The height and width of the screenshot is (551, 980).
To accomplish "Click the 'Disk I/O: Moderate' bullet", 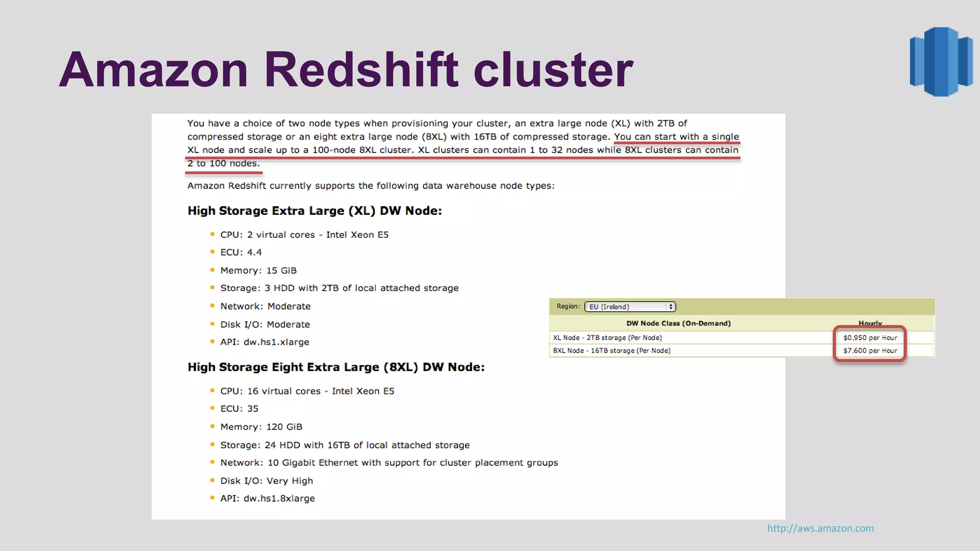I will coord(265,324).
